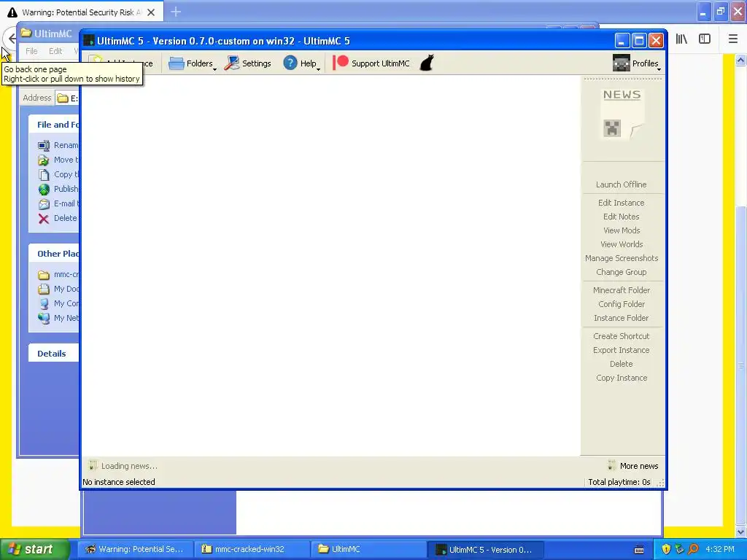Toggle the Firefox sidebar icon
The height and width of the screenshot is (560, 747).
pos(705,39)
